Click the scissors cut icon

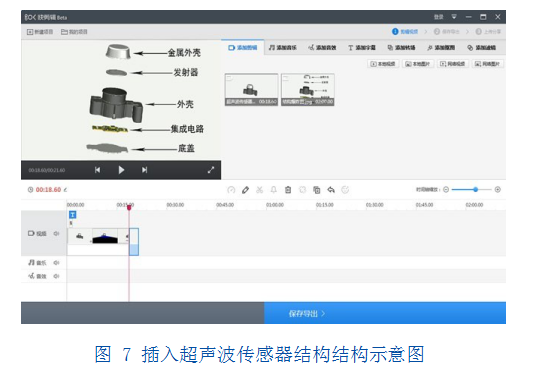click(260, 190)
